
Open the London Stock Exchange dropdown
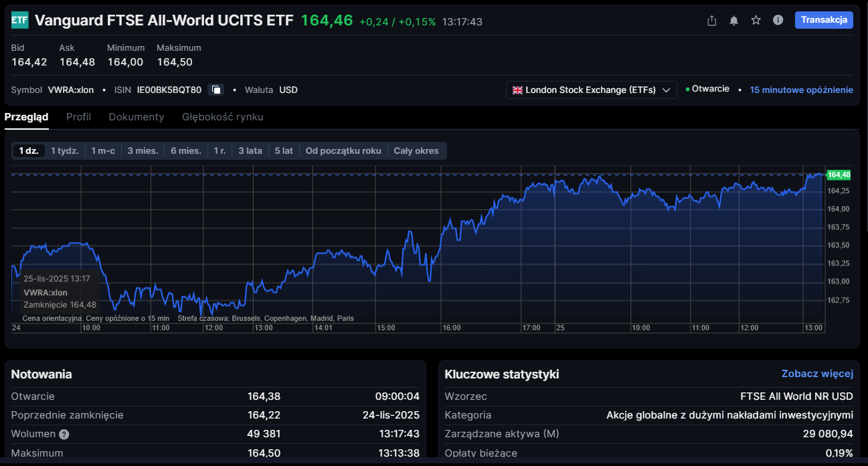(x=592, y=90)
